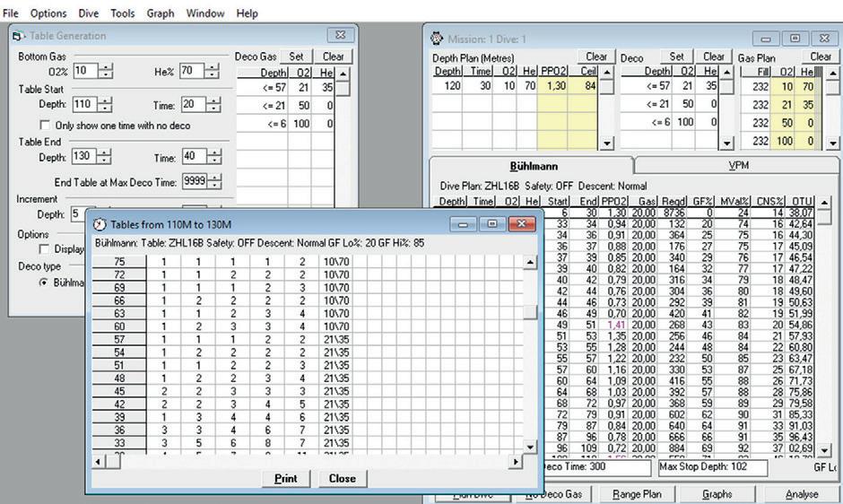Click the CNS% column header
Image resolution: width=843 pixels, height=504 pixels.
pos(769,201)
